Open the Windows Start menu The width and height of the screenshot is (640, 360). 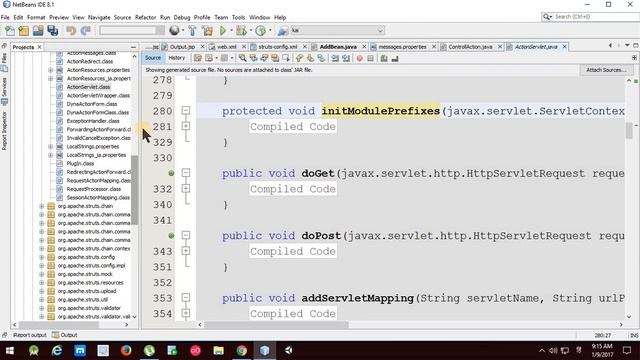(9, 350)
